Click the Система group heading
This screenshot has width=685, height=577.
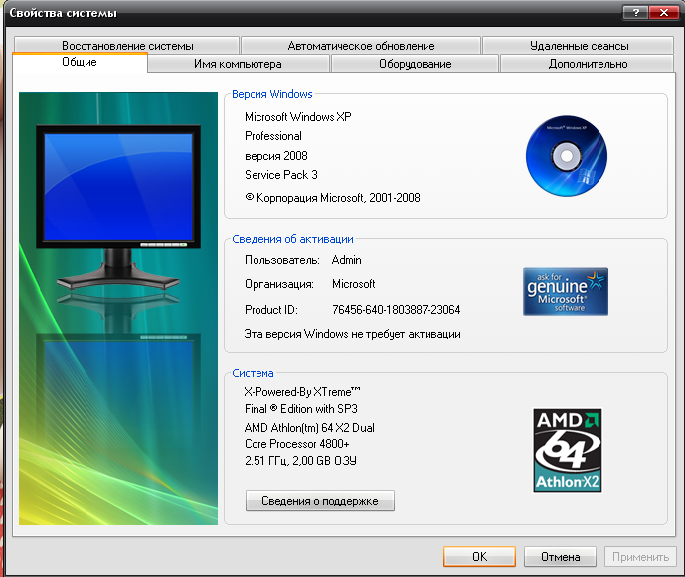tap(253, 373)
